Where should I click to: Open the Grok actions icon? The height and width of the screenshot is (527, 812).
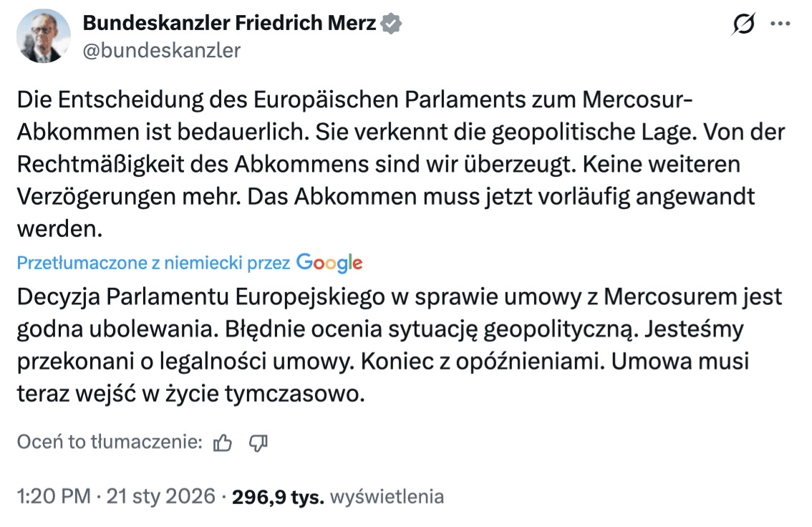[x=743, y=23]
